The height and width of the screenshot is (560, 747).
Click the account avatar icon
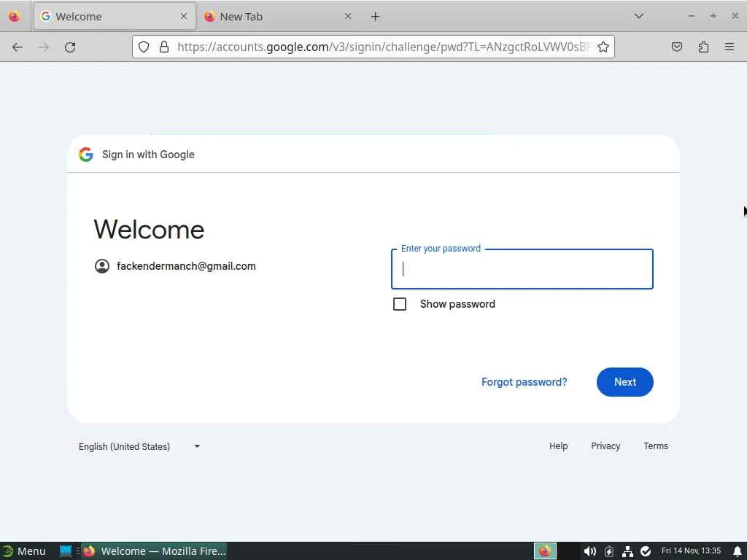pos(102,266)
